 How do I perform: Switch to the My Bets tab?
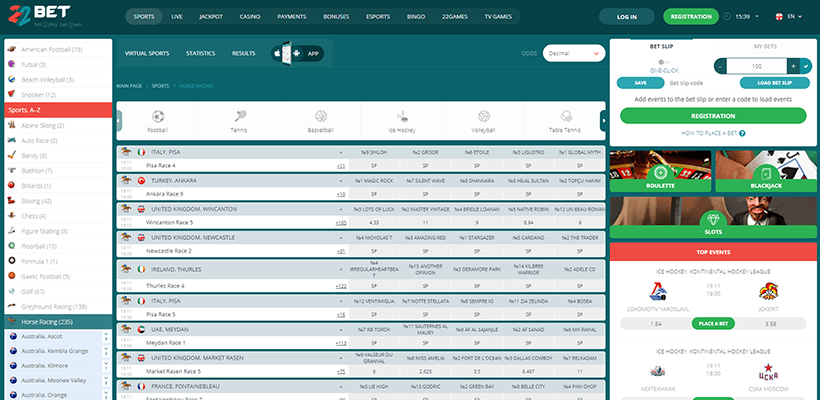764,46
